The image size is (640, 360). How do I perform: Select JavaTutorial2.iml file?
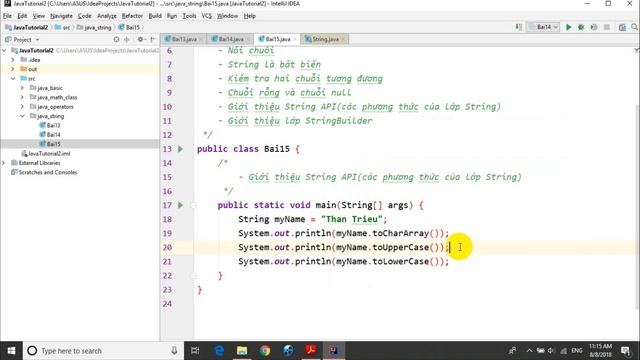[x=46, y=153]
